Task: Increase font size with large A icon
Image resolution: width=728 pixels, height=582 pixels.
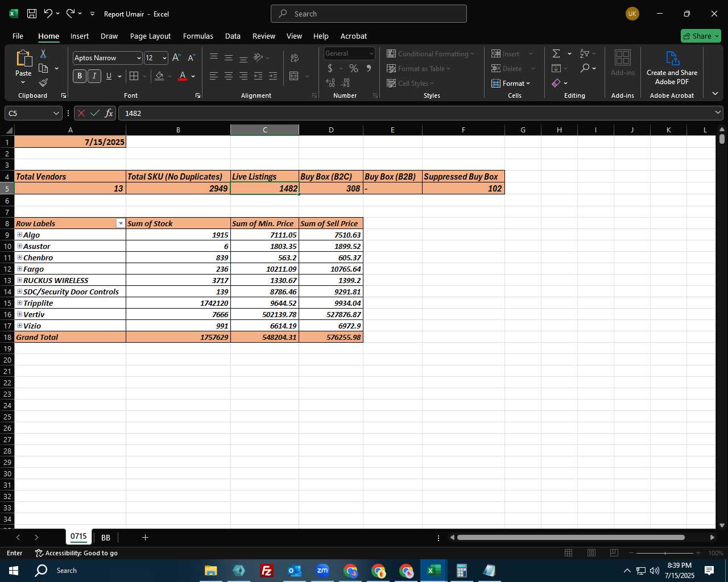Action: click(x=176, y=58)
